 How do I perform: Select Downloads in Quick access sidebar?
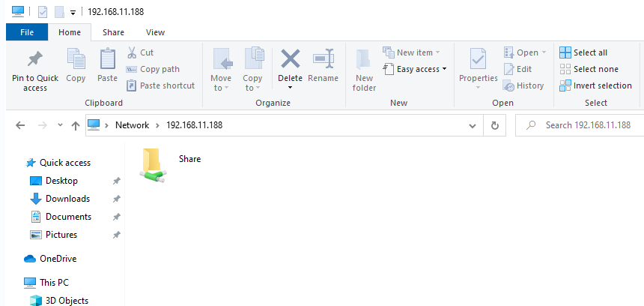67,199
